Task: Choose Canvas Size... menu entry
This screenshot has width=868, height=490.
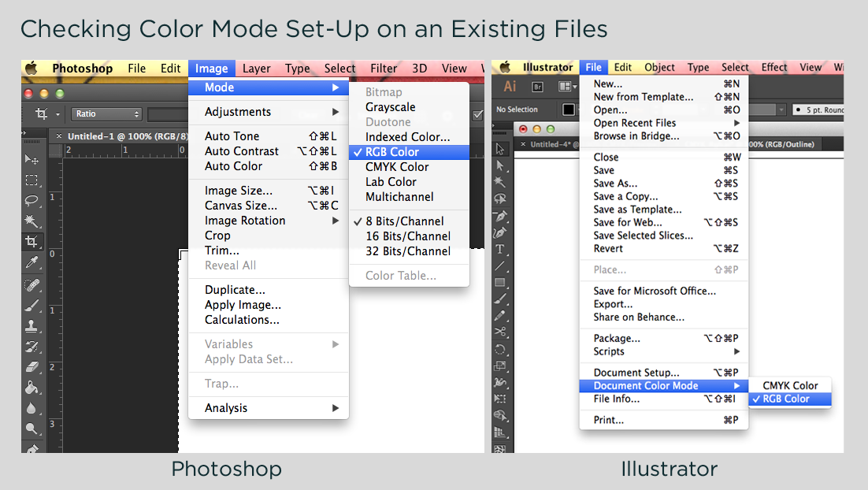Action: tap(269, 206)
